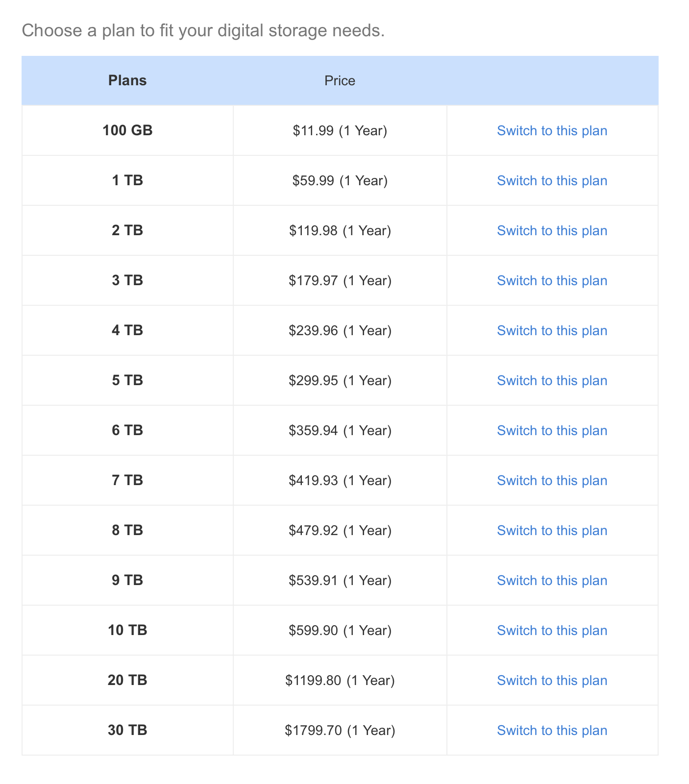The image size is (689, 784).
Task: Switch to the 3 TB plan
Action: (x=552, y=281)
